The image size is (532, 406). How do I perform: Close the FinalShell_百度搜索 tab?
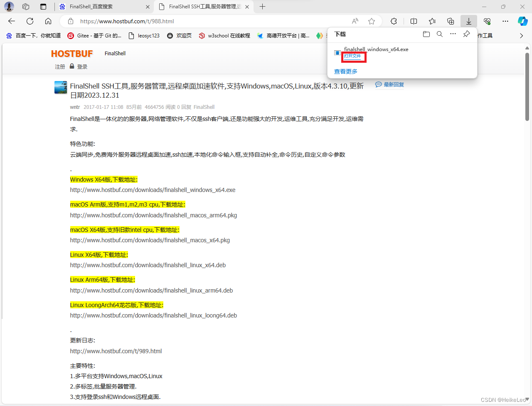(148, 7)
